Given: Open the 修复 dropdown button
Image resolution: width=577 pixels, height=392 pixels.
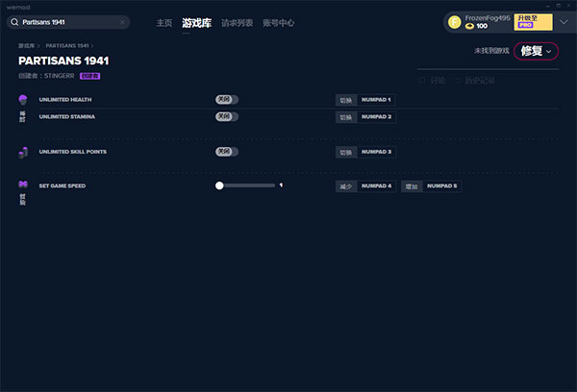Looking at the screenshot, I should (x=536, y=51).
